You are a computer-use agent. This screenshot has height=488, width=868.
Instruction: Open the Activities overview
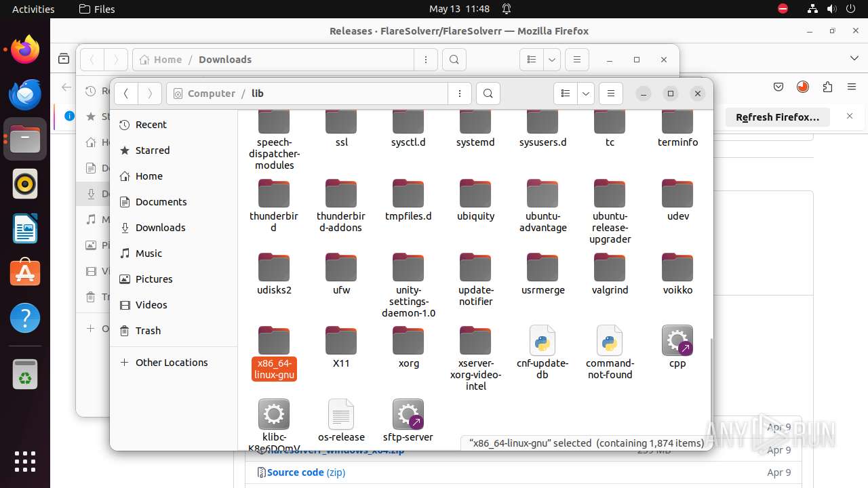(x=33, y=9)
